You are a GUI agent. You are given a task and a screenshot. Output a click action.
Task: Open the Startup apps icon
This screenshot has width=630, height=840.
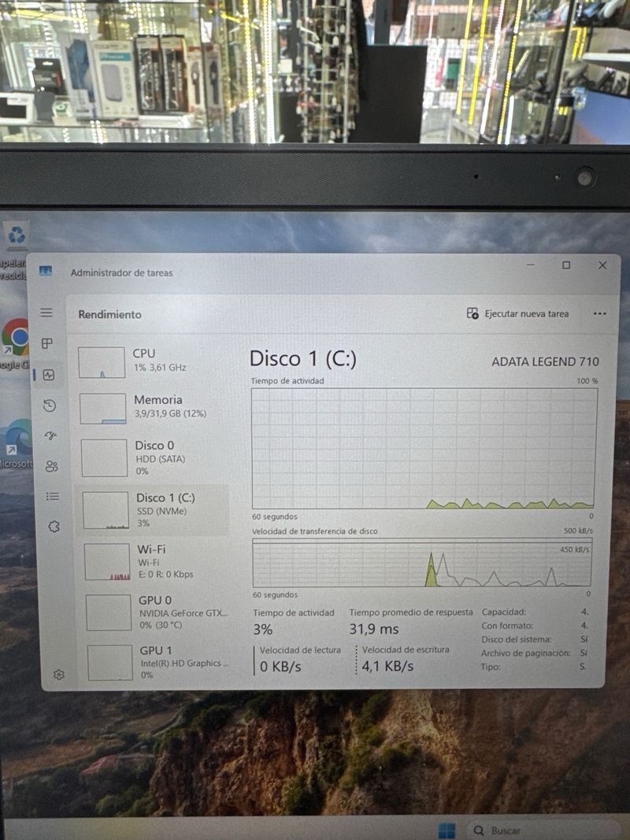[51, 435]
